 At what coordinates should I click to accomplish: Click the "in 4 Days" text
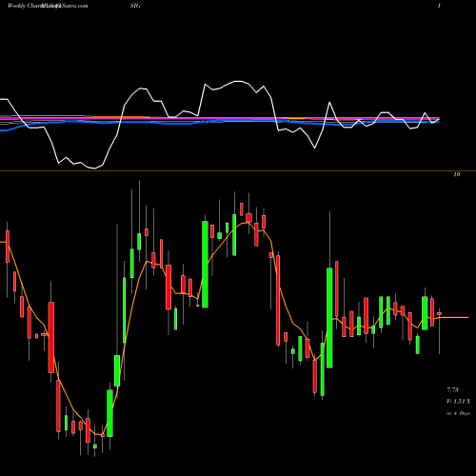click(x=458, y=413)
